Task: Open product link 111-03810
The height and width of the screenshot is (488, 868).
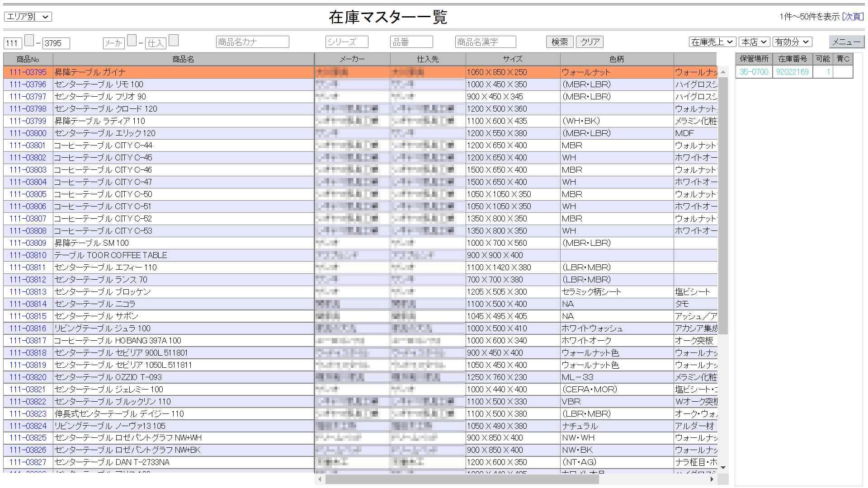Action: (x=28, y=255)
